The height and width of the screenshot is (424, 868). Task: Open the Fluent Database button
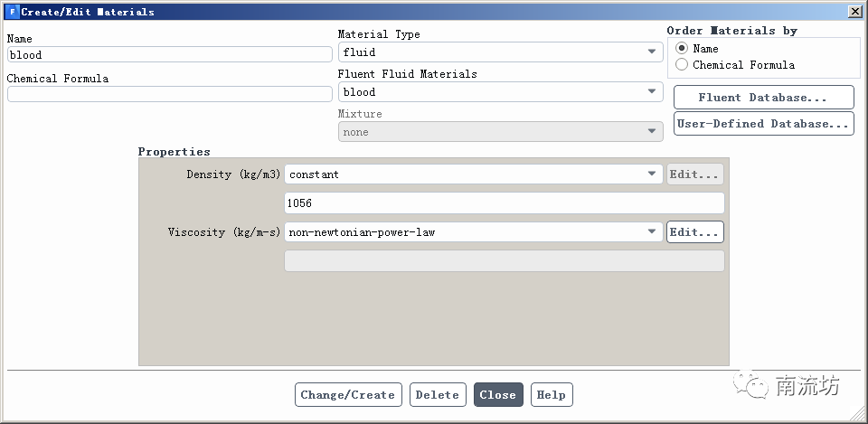(x=763, y=98)
